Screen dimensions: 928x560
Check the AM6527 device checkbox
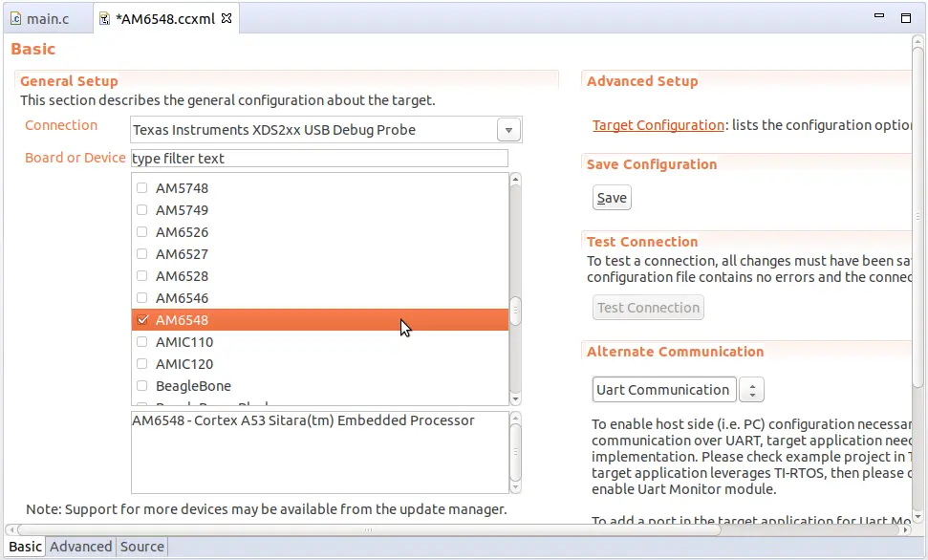[142, 254]
